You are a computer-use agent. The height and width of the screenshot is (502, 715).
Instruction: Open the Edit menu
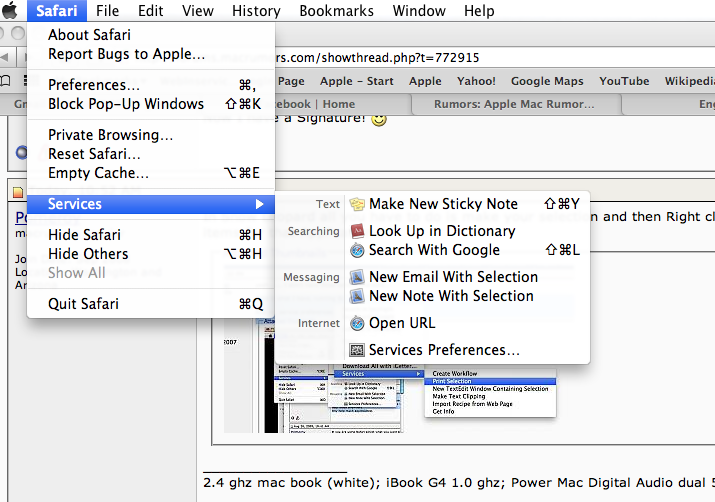tap(150, 10)
